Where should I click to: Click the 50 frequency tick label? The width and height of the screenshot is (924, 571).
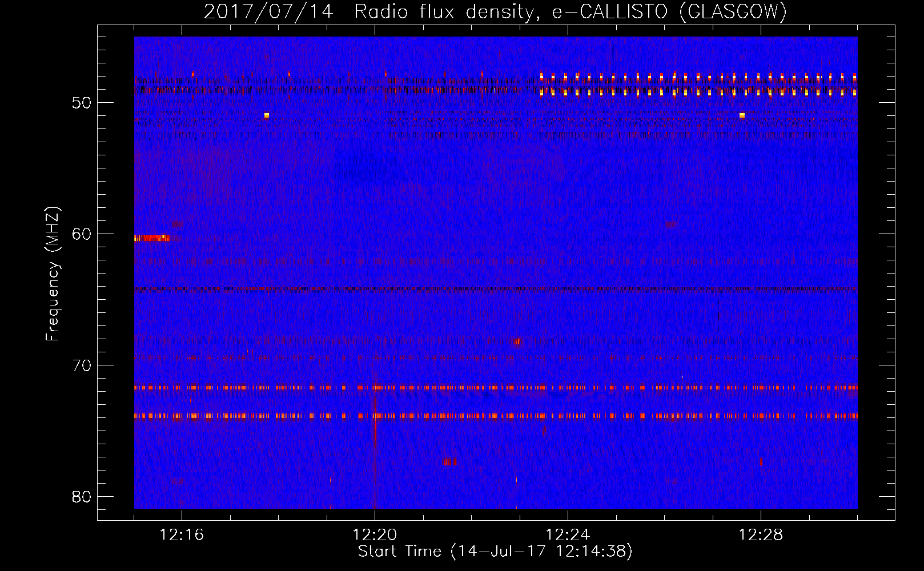[82, 103]
